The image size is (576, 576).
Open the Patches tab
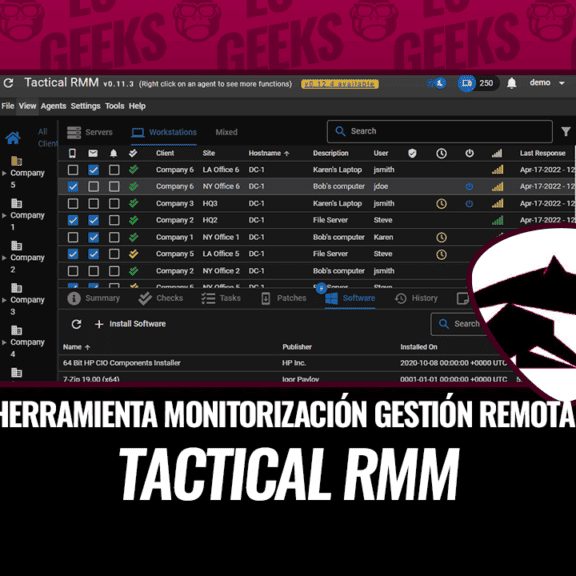tap(283, 298)
